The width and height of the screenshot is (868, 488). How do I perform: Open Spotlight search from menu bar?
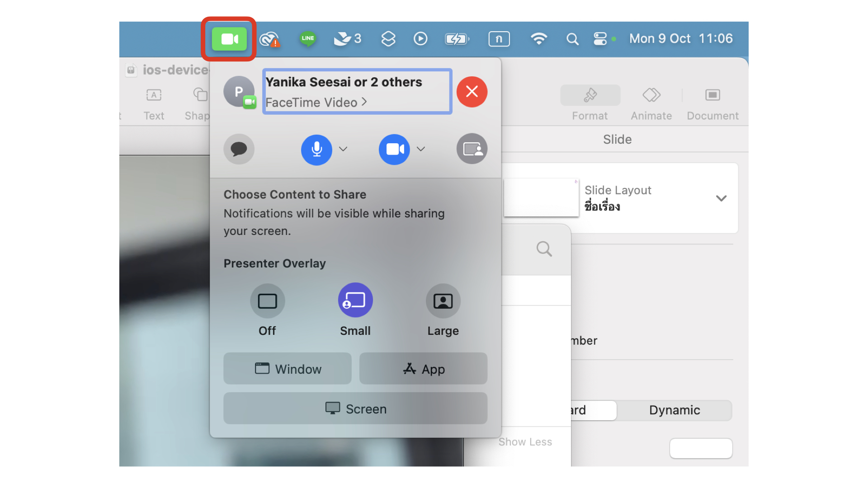(x=572, y=39)
